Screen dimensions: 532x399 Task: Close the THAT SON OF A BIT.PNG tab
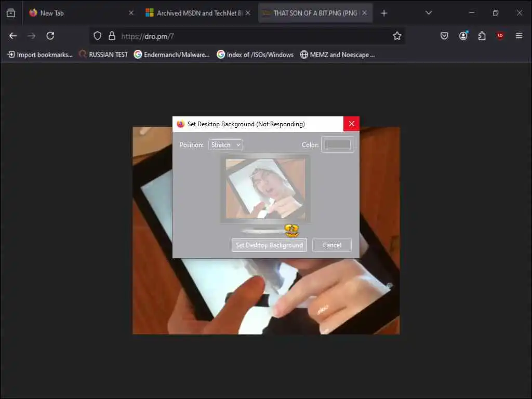pyautogui.click(x=364, y=13)
